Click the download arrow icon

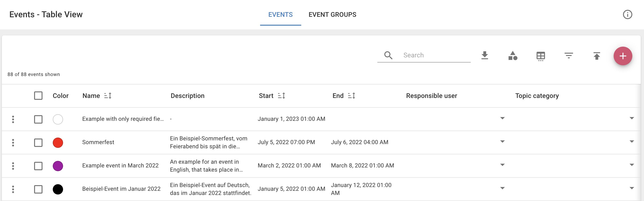point(485,55)
